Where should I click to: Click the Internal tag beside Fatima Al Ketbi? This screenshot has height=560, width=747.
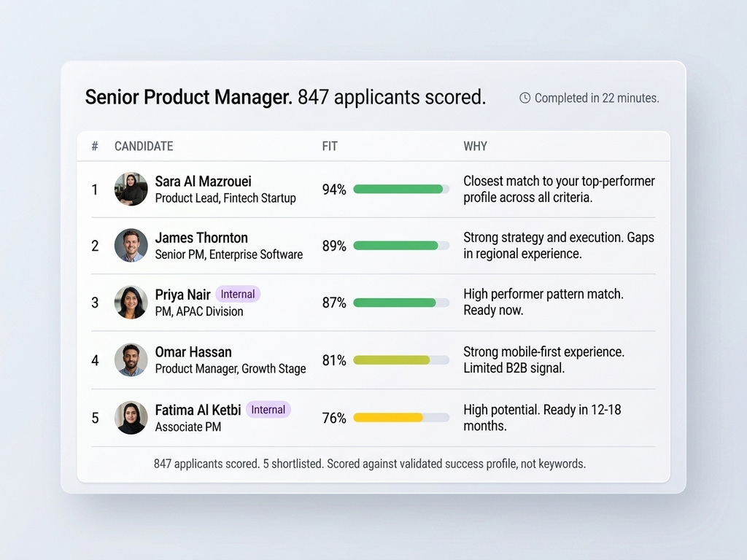pyautogui.click(x=268, y=410)
